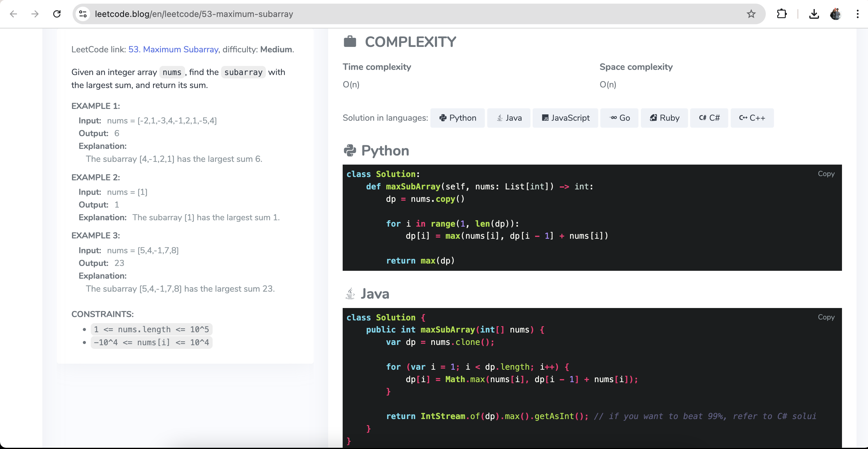Open the browser extensions puzzle icon
This screenshot has width=868, height=449.
(x=782, y=14)
